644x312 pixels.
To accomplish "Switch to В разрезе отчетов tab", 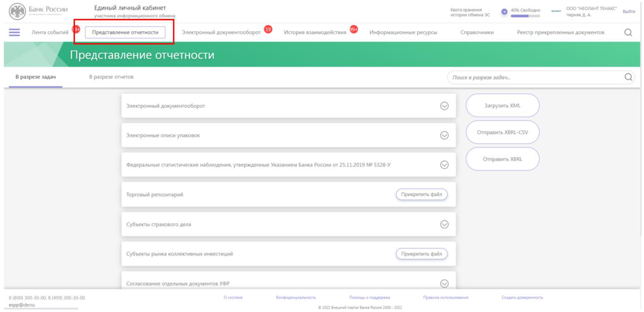I will click(111, 77).
